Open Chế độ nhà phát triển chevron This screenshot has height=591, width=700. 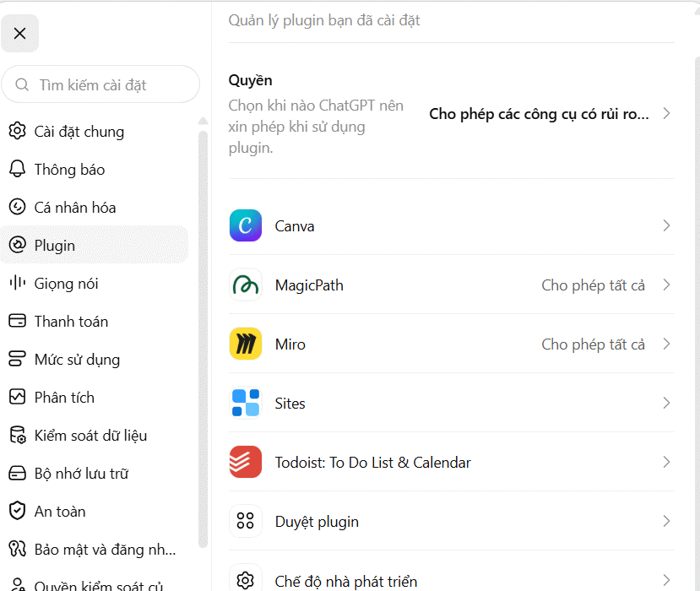pyautogui.click(x=666, y=580)
